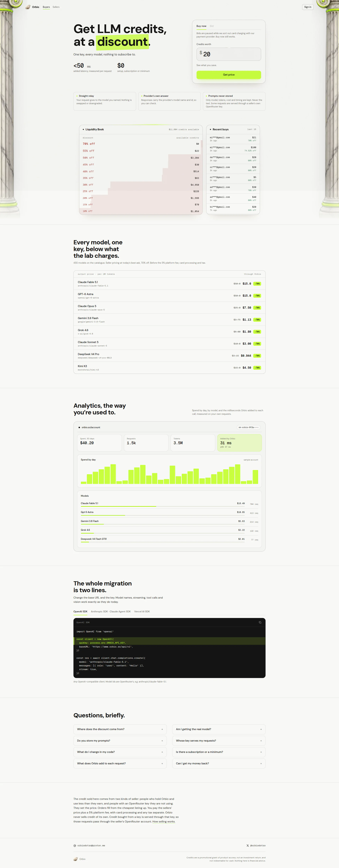Click the 30% off row with $4,050

(x=141, y=185)
